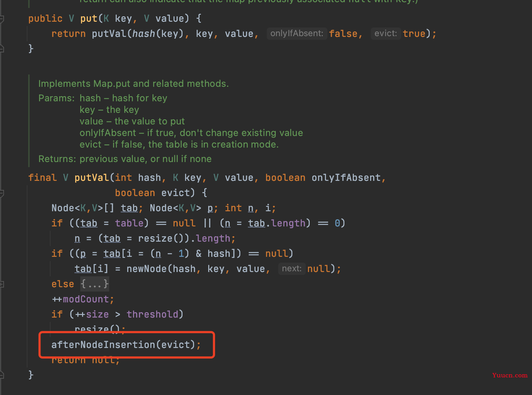Image resolution: width=532 pixels, height=395 pixels.
Task: Click the newNode method call
Action: [x=146, y=269]
